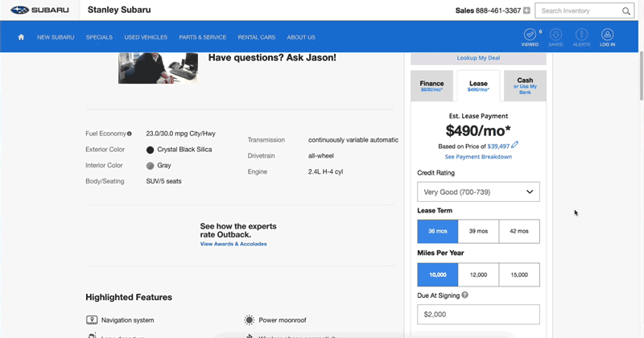Click the page vertical scrollbar

pos(641,76)
